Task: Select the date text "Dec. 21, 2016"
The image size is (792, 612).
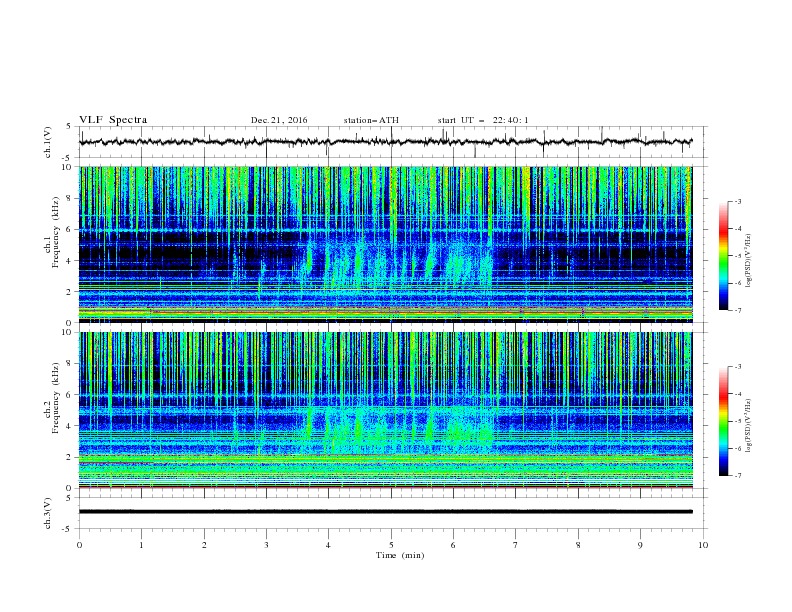Action: click(279, 120)
